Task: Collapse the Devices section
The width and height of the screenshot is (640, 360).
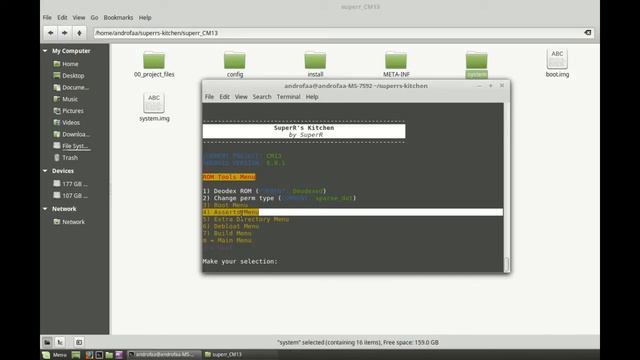Action: pos(45,171)
